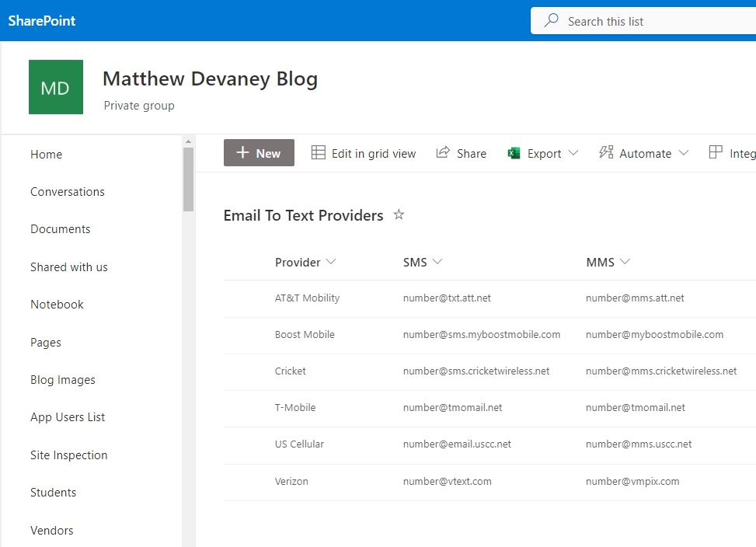The image size is (756, 547).
Task: Click the SharePoint logo
Action: 41,21
